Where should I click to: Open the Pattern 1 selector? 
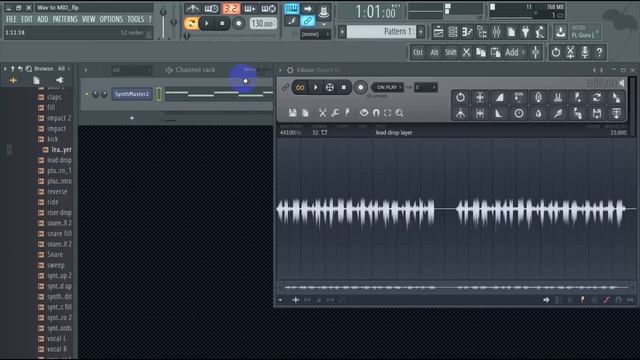(381, 31)
